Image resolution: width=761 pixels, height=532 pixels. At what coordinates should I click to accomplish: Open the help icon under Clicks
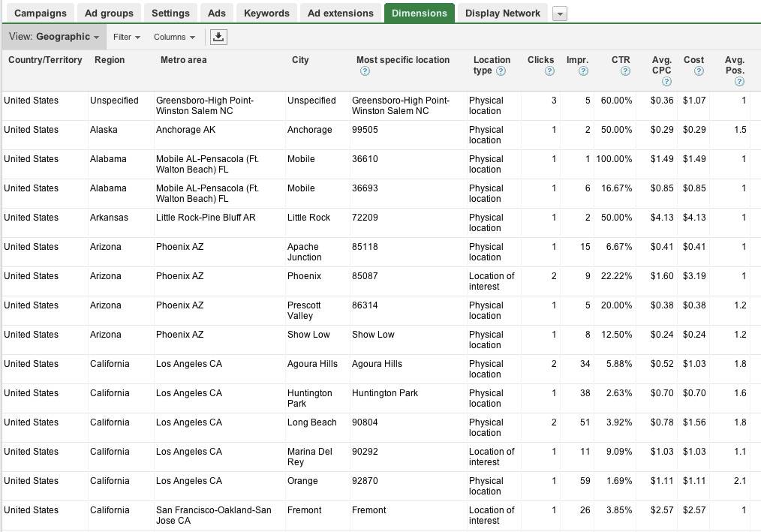tap(549, 71)
